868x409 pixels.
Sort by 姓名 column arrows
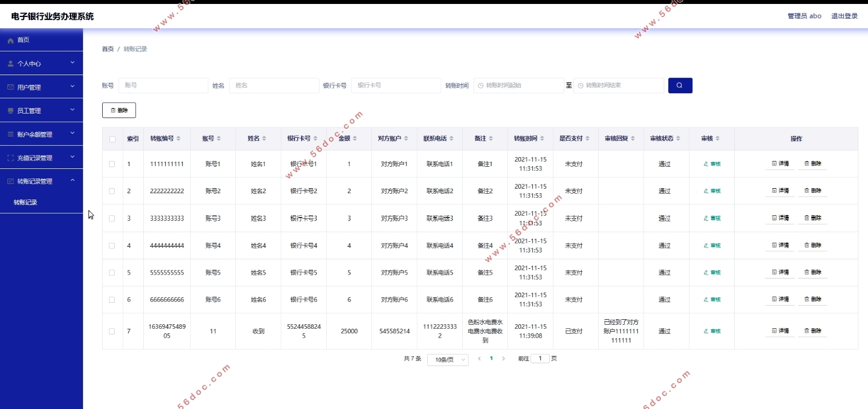[x=264, y=138]
